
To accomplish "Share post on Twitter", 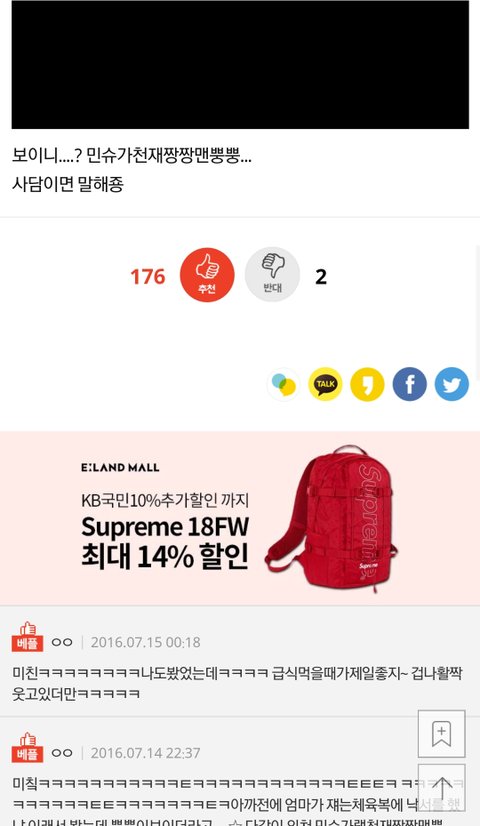I will [x=452, y=384].
